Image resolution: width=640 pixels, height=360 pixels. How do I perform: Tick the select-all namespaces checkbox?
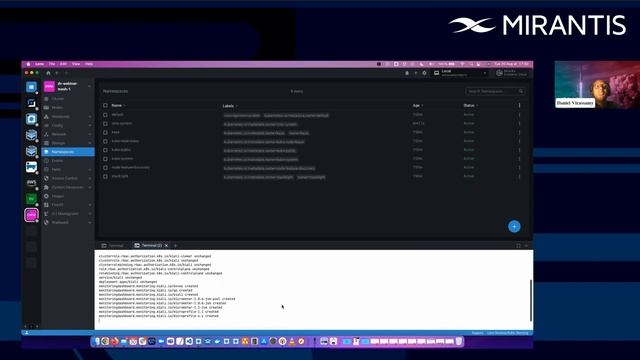click(105, 105)
